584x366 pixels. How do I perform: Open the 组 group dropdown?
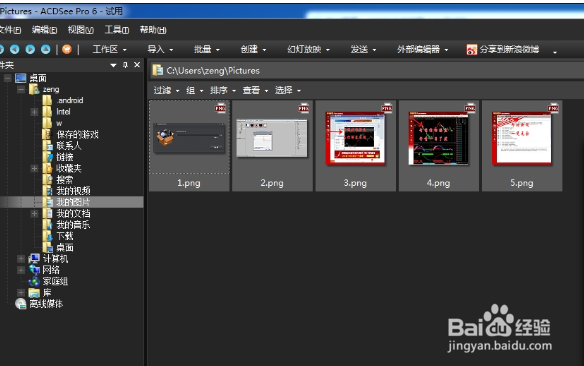[x=195, y=90]
